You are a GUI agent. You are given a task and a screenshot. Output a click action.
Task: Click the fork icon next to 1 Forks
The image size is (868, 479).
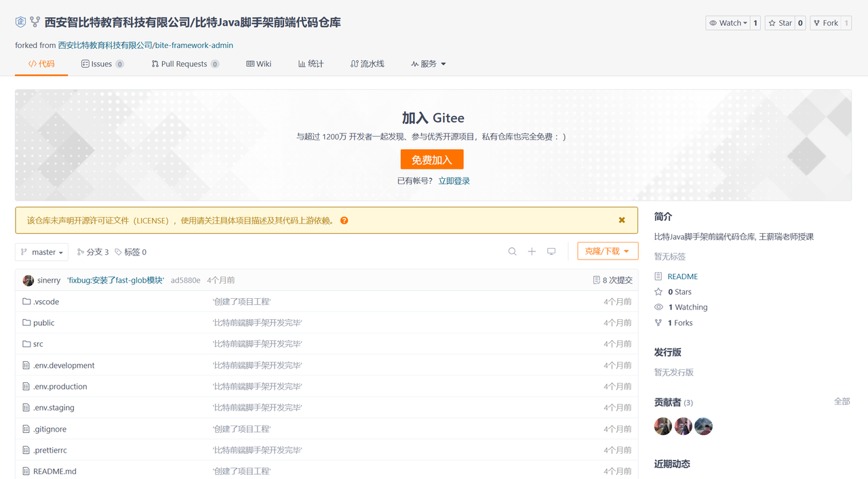(x=658, y=322)
